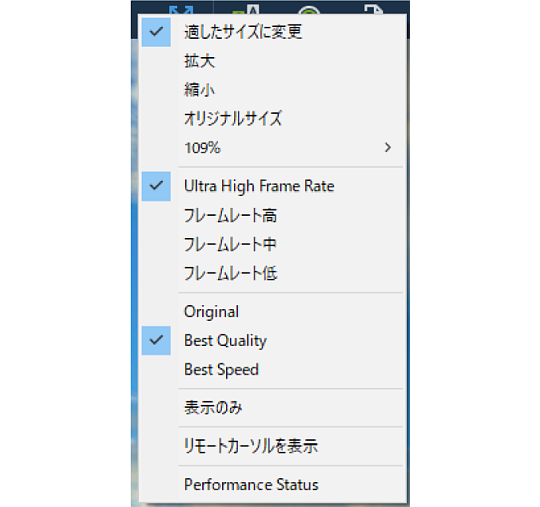Select Ultra High Frame Rate option
The height and width of the screenshot is (507, 540).
(272, 186)
